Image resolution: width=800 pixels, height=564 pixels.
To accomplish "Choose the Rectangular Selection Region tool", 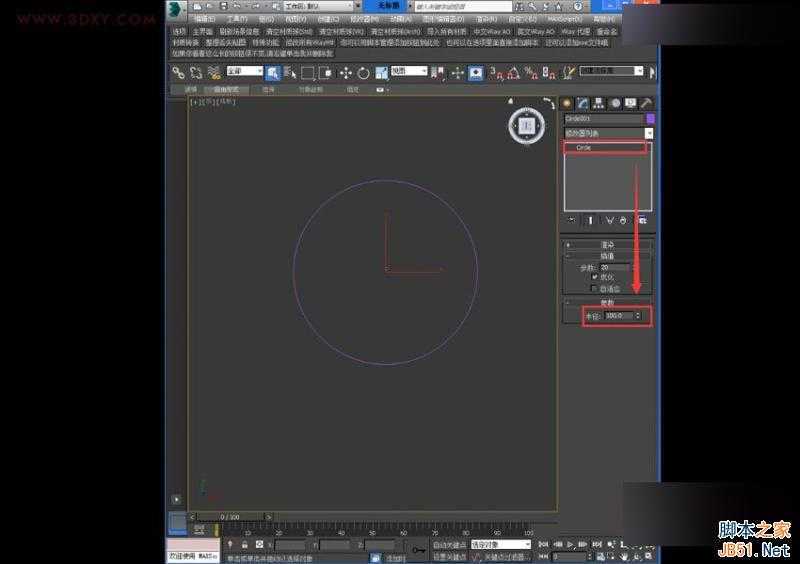I will click(307, 73).
